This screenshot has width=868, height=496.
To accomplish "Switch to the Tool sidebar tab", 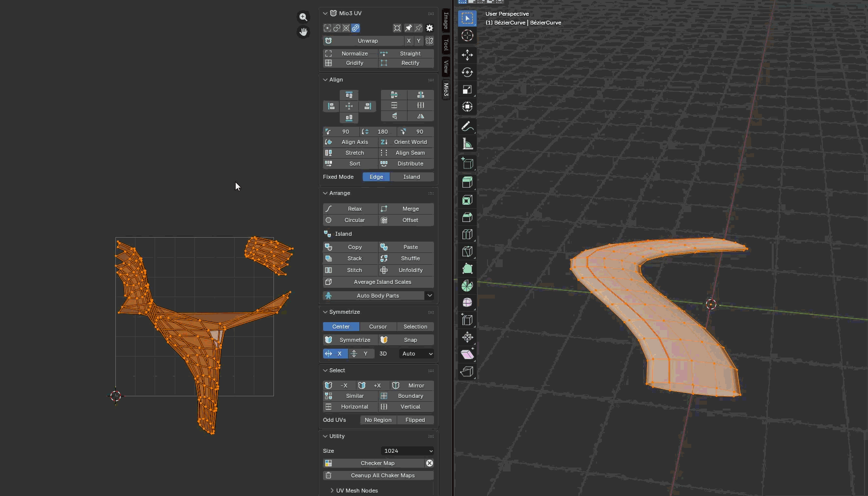I will pos(446,45).
